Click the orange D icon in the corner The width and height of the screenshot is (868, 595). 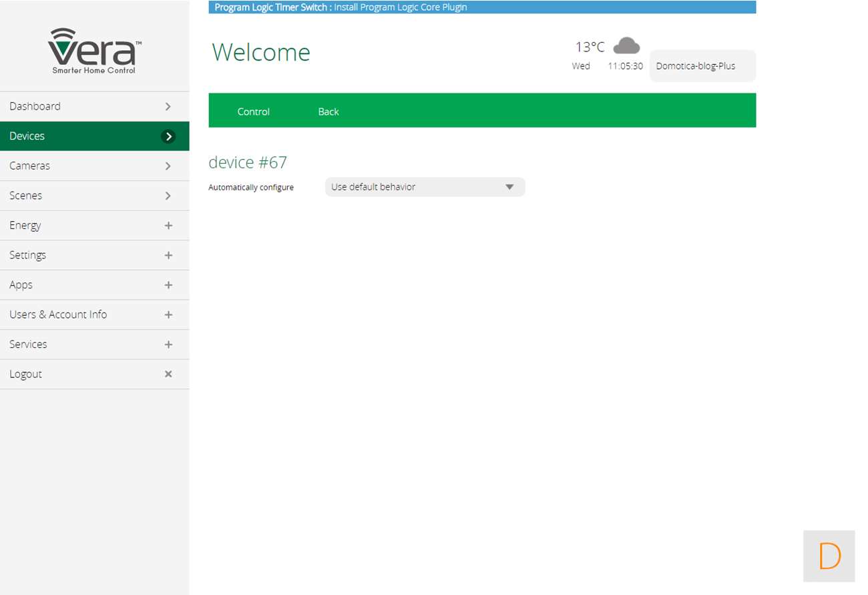coord(829,556)
